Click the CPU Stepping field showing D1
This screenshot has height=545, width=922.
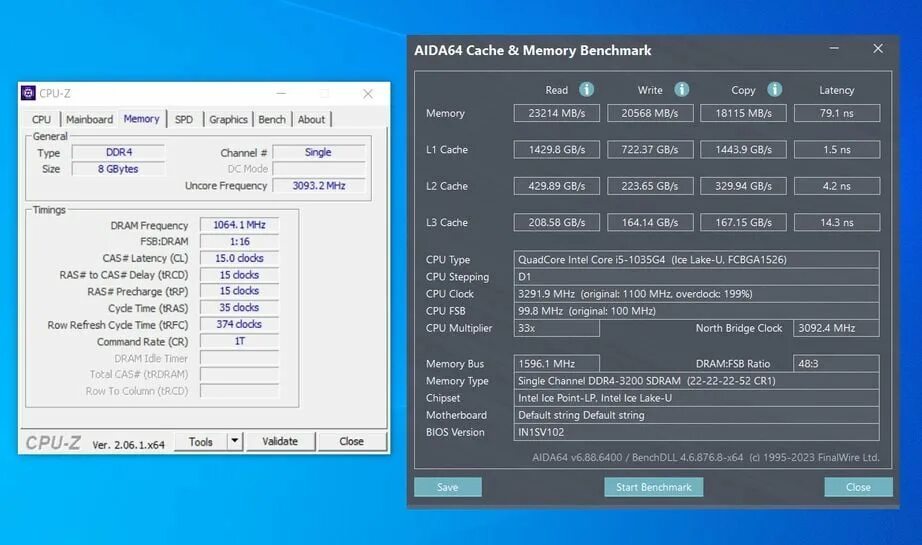pos(697,276)
